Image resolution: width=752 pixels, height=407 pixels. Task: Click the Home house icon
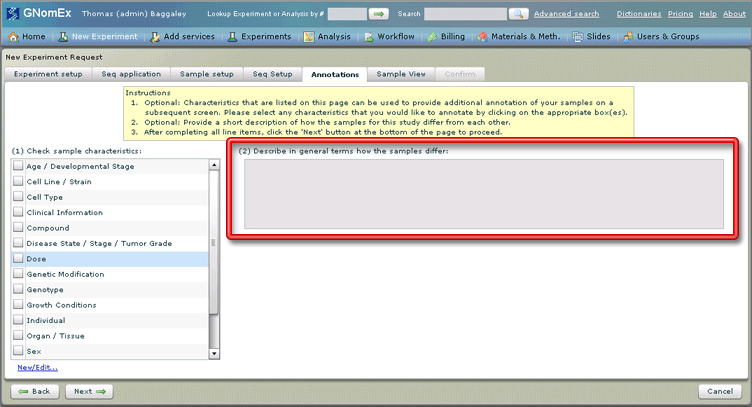coord(13,36)
